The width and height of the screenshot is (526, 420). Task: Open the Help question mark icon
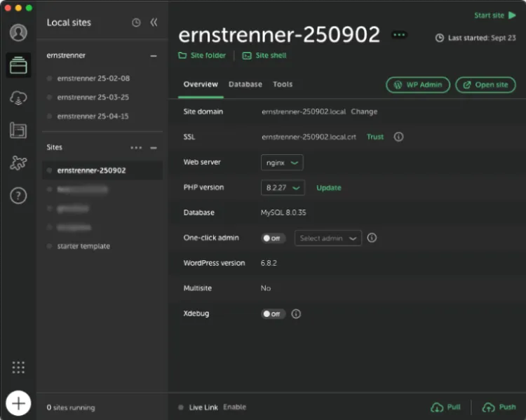18,196
